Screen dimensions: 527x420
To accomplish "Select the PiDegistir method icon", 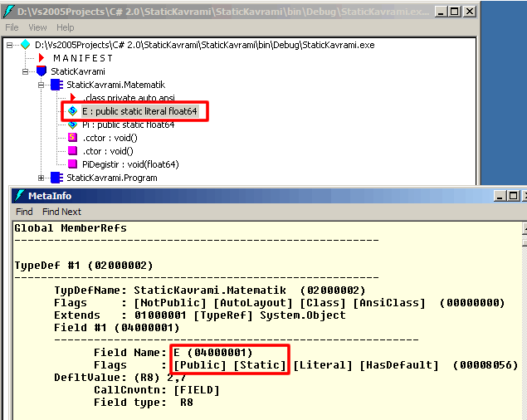I will click(x=72, y=164).
